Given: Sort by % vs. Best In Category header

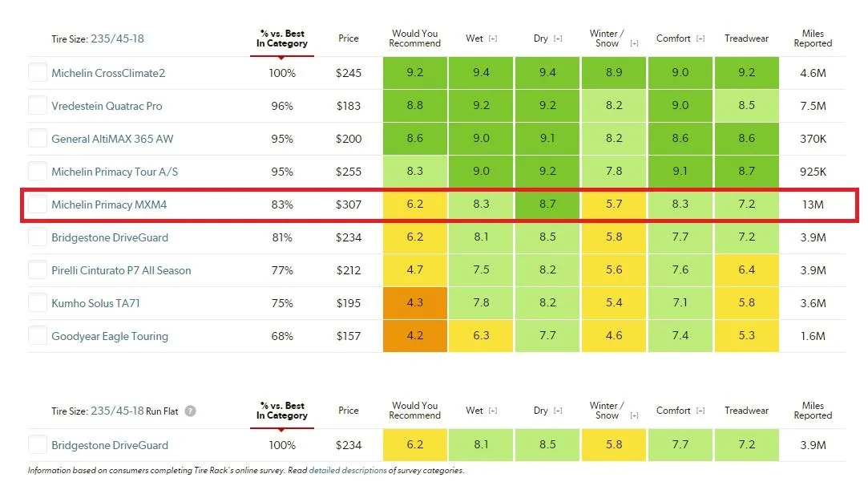Looking at the screenshot, I should click(x=282, y=38).
